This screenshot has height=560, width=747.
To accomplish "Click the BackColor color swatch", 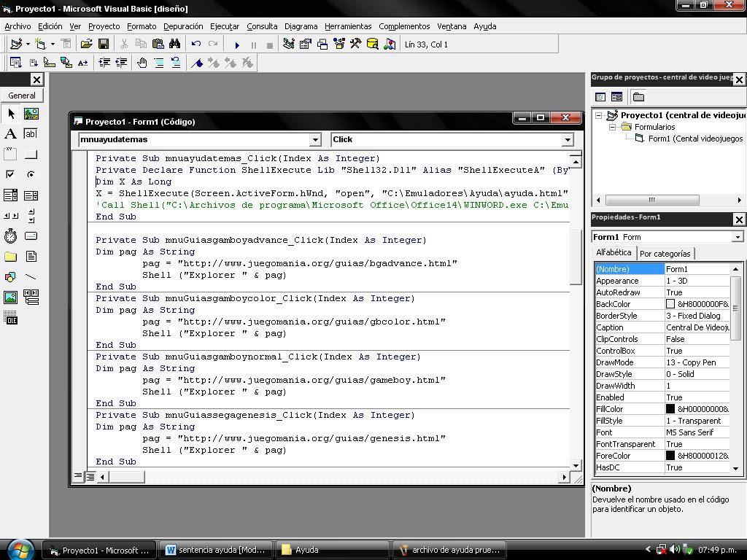I will [670, 304].
